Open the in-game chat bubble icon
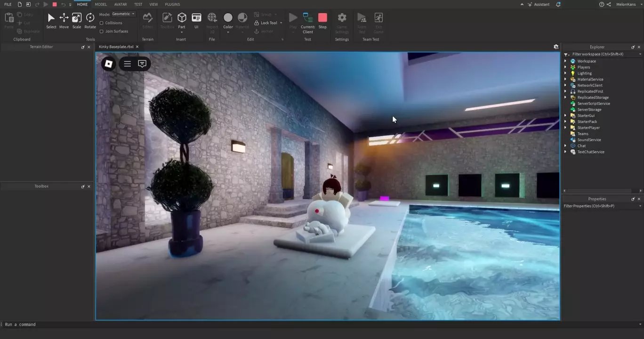Image resolution: width=644 pixels, height=339 pixels. click(x=142, y=64)
